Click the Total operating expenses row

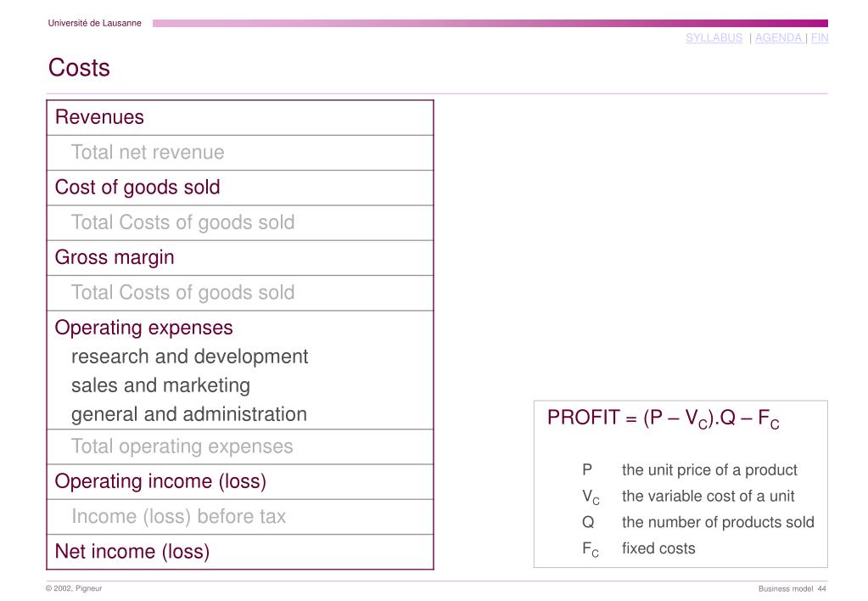tap(239, 447)
